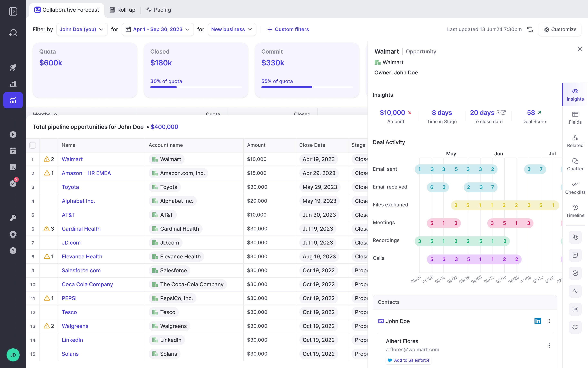This screenshot has width=588, height=368.
Task: Click the $400,000 total pipeline value
Action: pyautogui.click(x=165, y=127)
